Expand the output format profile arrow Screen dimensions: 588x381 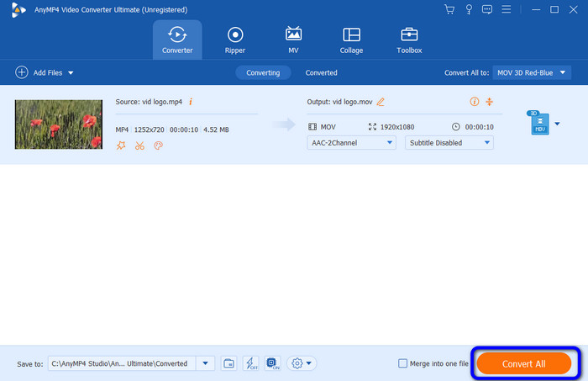(557, 124)
